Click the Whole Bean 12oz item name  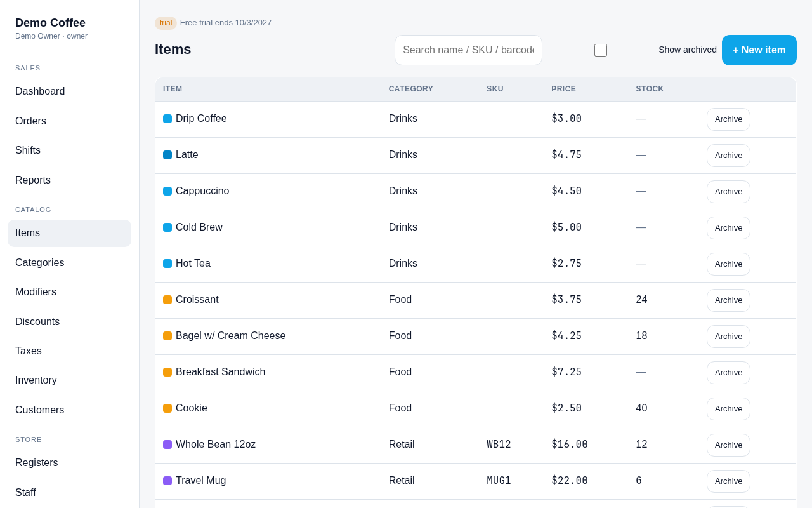216,444
